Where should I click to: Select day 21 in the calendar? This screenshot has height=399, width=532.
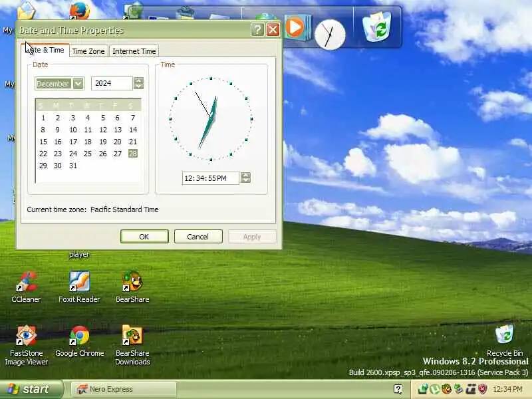[x=132, y=142]
